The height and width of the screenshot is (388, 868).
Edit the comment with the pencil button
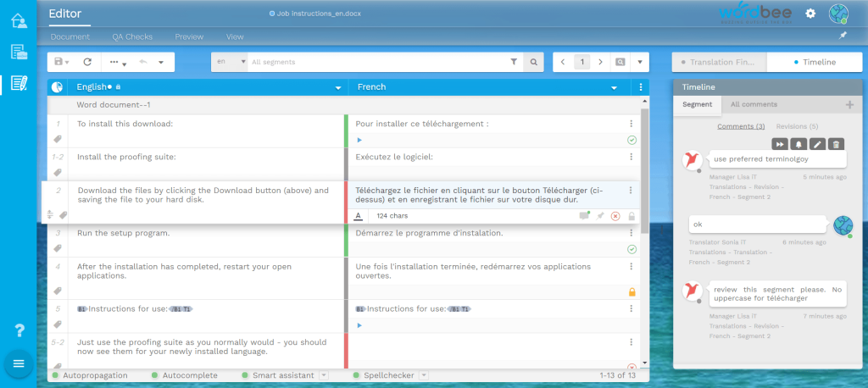817,145
